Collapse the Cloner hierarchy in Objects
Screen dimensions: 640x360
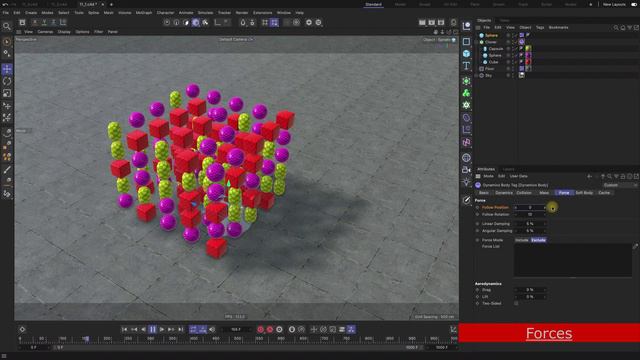coord(477,42)
